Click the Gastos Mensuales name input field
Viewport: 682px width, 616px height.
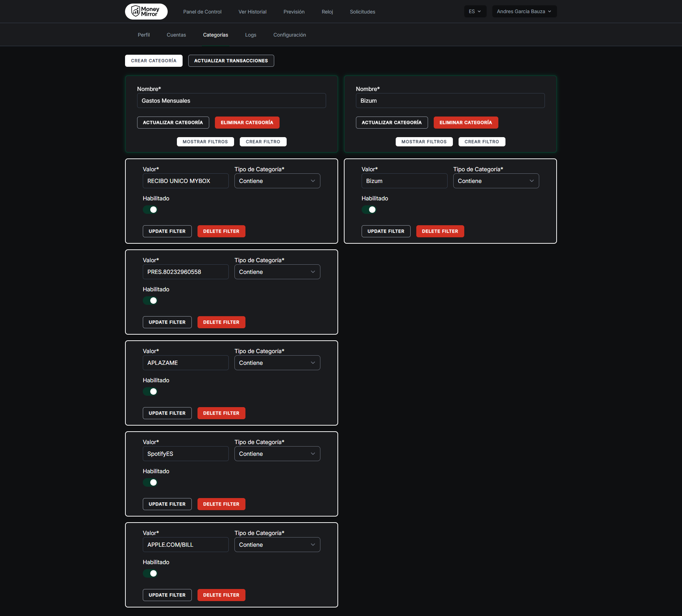231,101
